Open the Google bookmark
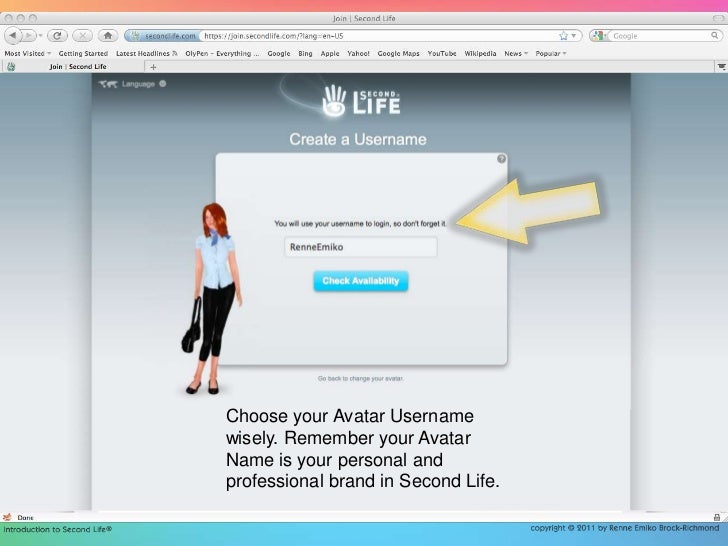 point(279,53)
